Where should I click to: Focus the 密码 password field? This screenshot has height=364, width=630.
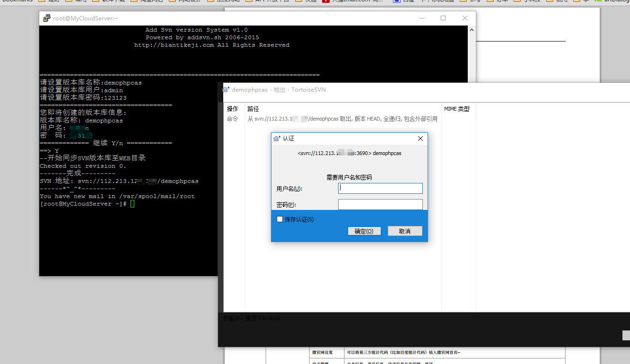click(x=380, y=204)
